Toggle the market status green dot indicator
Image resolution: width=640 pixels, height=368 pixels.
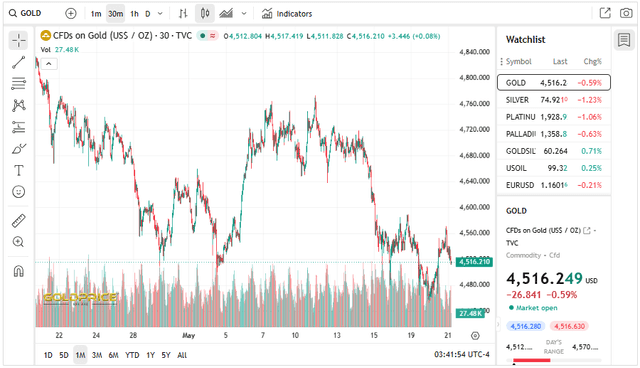tap(202, 36)
